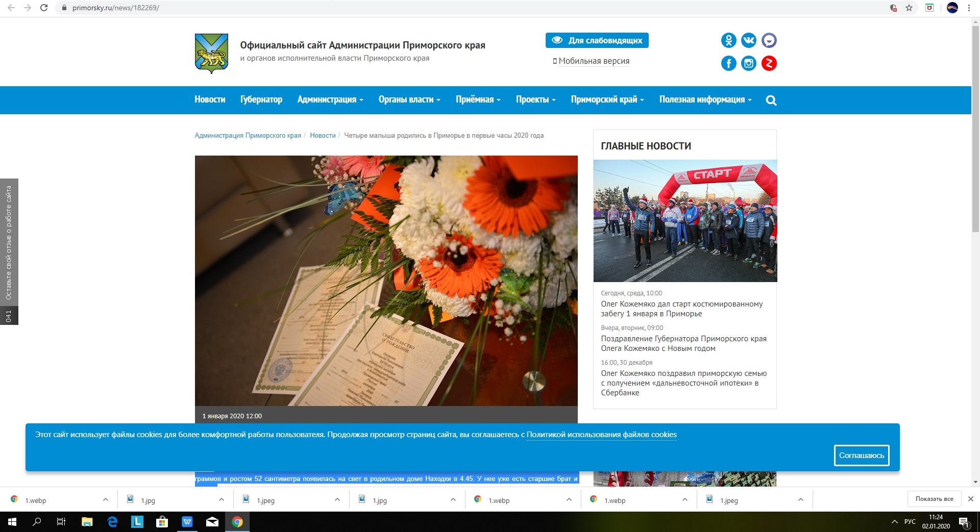Open options chevron for first 1.webp download

(105, 499)
